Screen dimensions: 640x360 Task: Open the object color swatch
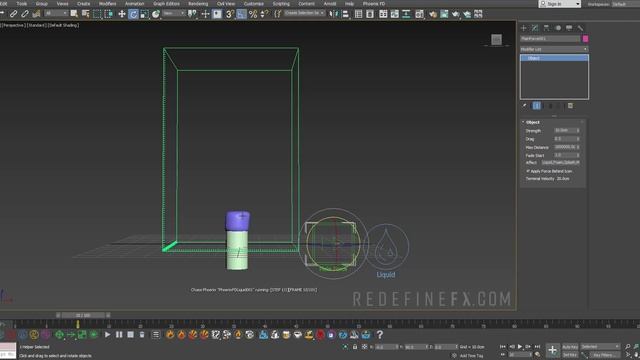pos(585,39)
